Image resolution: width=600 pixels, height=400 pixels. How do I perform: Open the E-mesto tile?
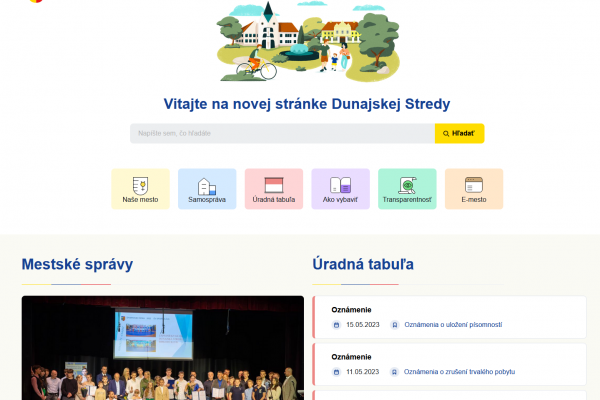474,189
